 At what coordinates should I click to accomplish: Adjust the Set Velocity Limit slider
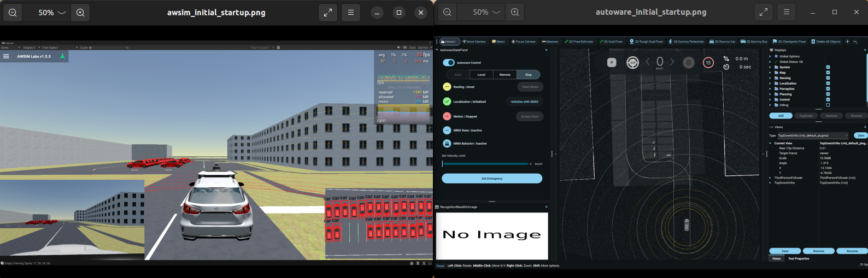point(485,164)
